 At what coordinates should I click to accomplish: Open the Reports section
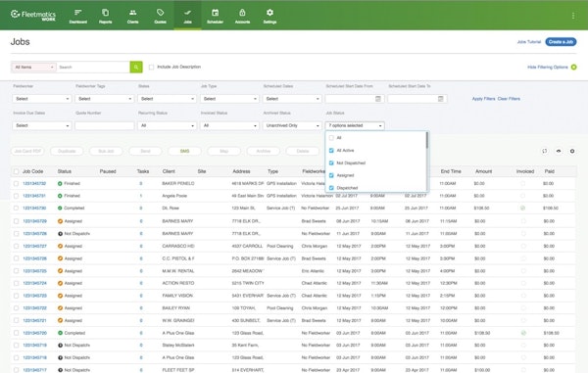[x=106, y=17]
